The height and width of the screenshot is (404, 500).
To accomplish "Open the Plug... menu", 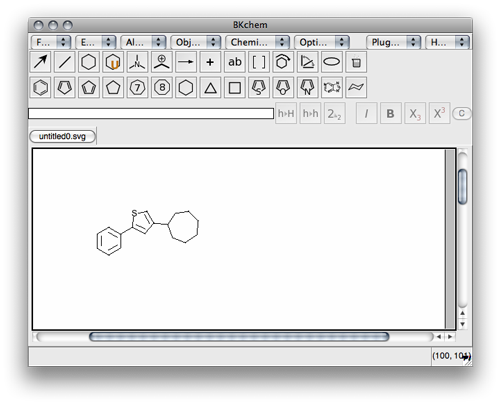I will tap(393, 42).
